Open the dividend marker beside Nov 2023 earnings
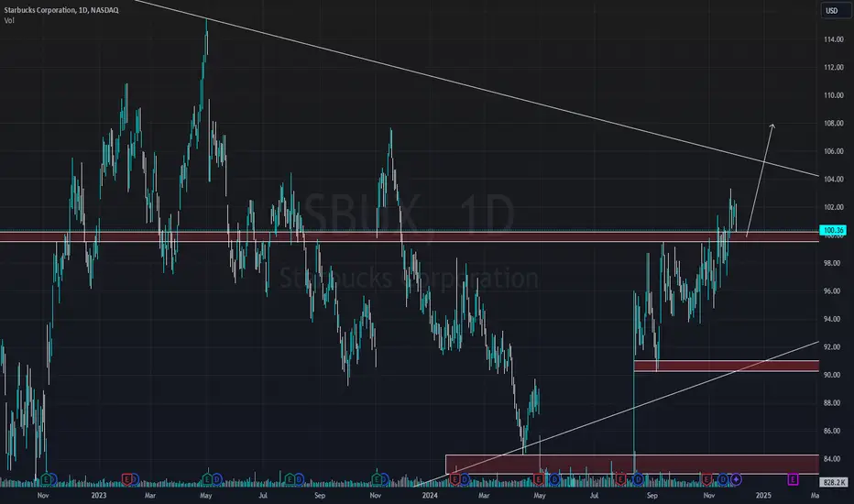This screenshot has width=854, height=504. tap(385, 479)
